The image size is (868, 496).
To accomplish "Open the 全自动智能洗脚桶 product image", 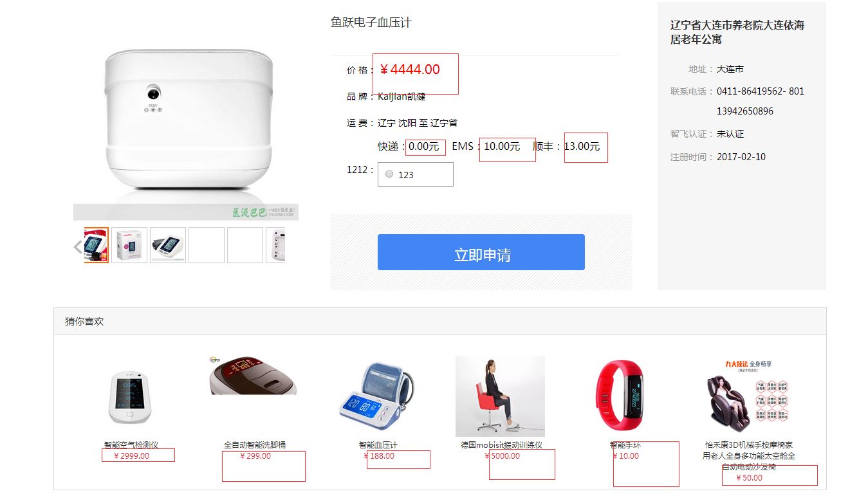I will (253, 376).
